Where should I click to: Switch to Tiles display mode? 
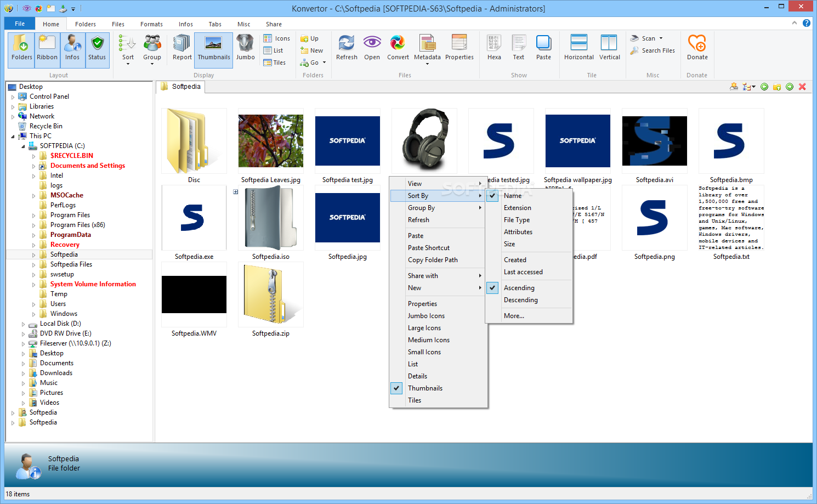(275, 63)
